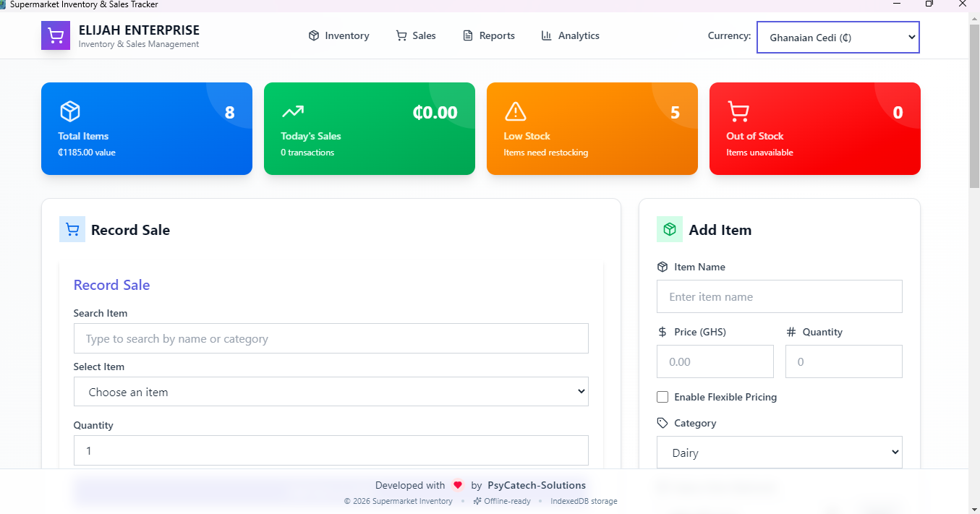Focus the Item Name input field

(x=779, y=296)
